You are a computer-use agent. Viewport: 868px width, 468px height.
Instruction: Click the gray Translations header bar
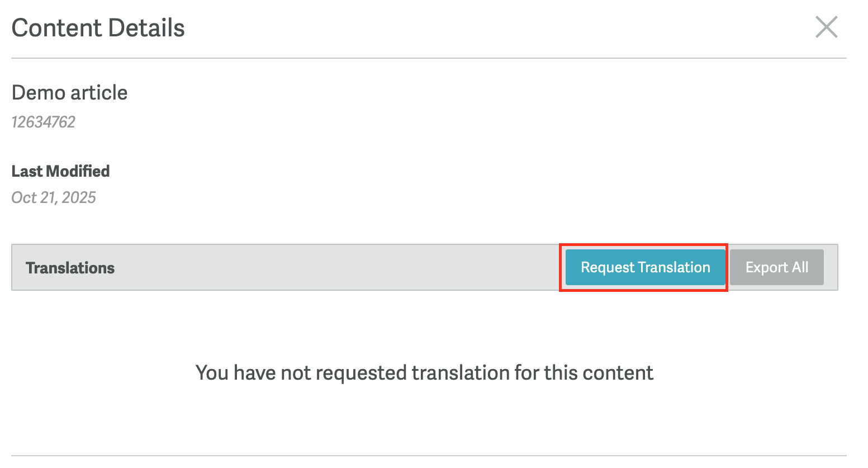(x=335, y=268)
